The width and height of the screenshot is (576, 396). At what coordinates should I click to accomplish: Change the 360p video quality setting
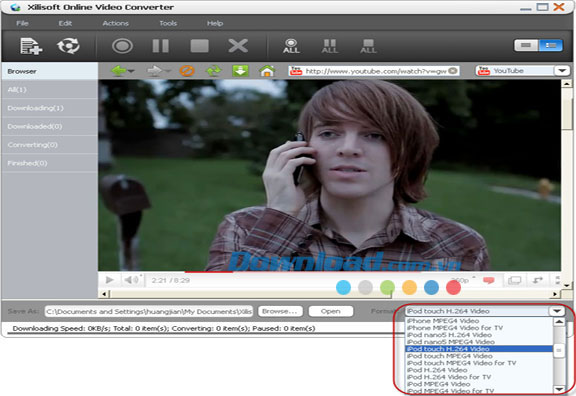coord(460,280)
